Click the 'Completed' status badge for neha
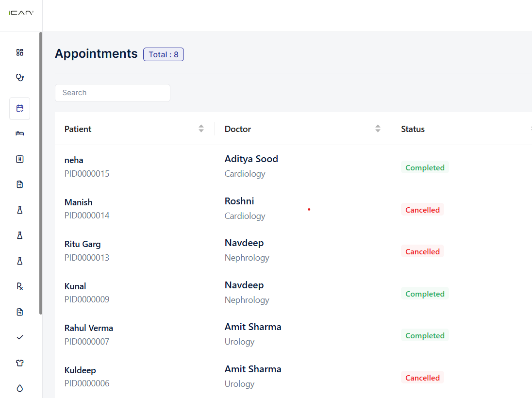The height and width of the screenshot is (398, 532). (x=425, y=167)
